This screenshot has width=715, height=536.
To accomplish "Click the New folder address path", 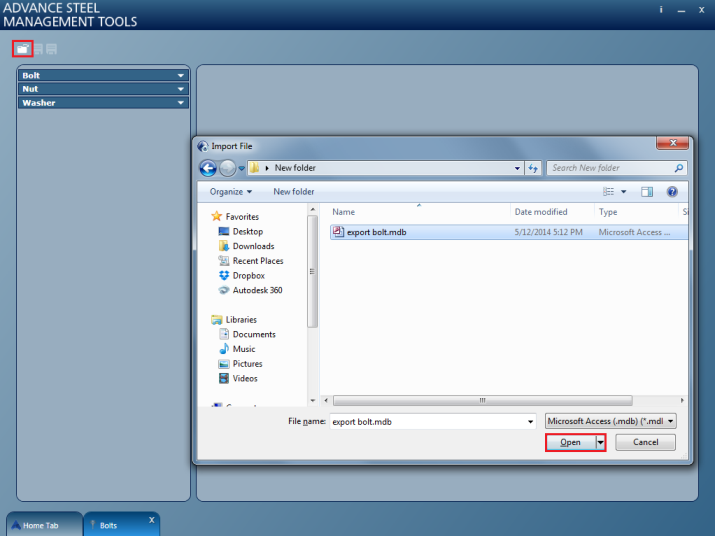I will coord(295,168).
